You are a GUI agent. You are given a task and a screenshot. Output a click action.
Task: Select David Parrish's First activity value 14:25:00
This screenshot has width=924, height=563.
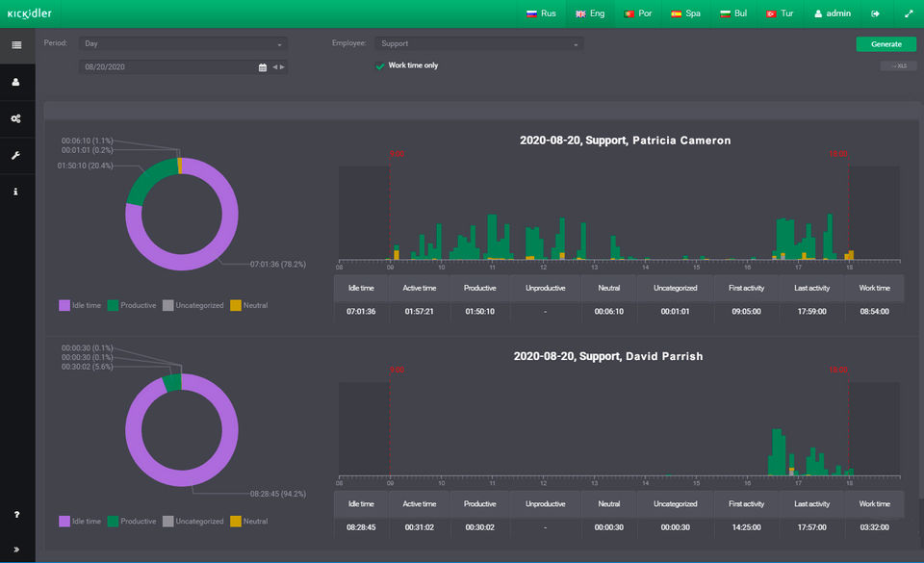click(746, 527)
